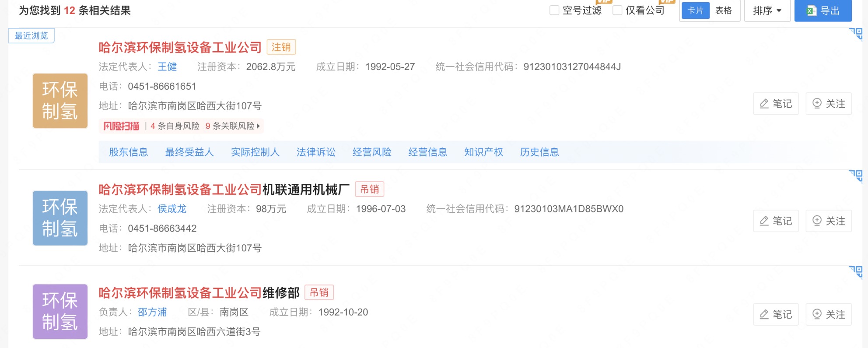Open the 知识产权 tab
The height and width of the screenshot is (348, 868).
(484, 152)
